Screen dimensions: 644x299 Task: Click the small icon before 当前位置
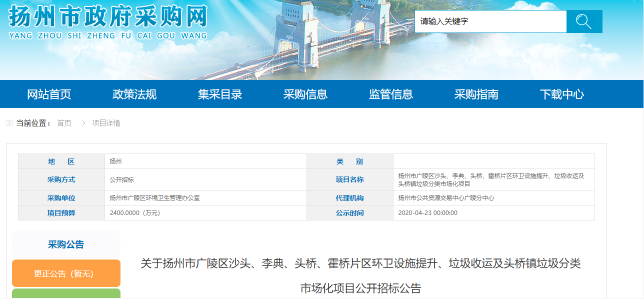tap(9, 123)
